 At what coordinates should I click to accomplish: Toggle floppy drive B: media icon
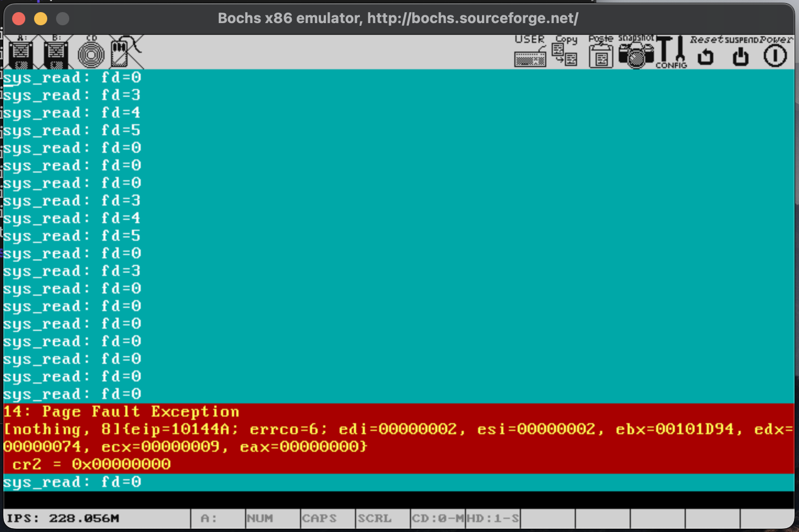pyautogui.click(x=56, y=52)
